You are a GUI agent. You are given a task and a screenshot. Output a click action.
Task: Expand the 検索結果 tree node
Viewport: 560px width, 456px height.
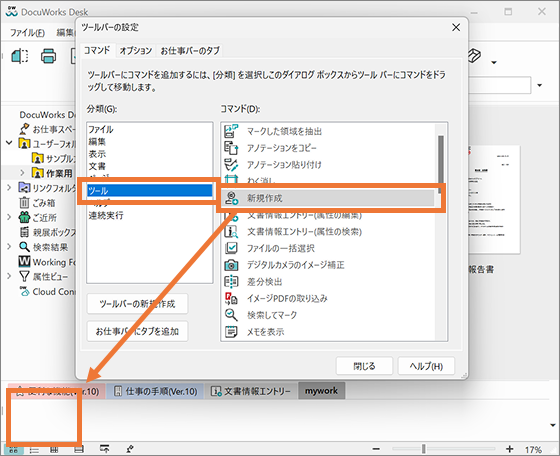[9, 246]
